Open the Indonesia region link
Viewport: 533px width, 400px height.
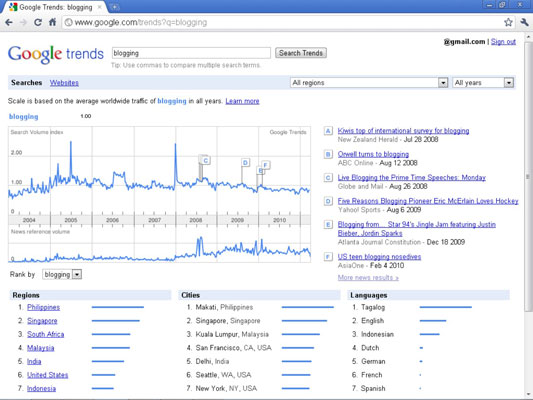tap(41, 388)
